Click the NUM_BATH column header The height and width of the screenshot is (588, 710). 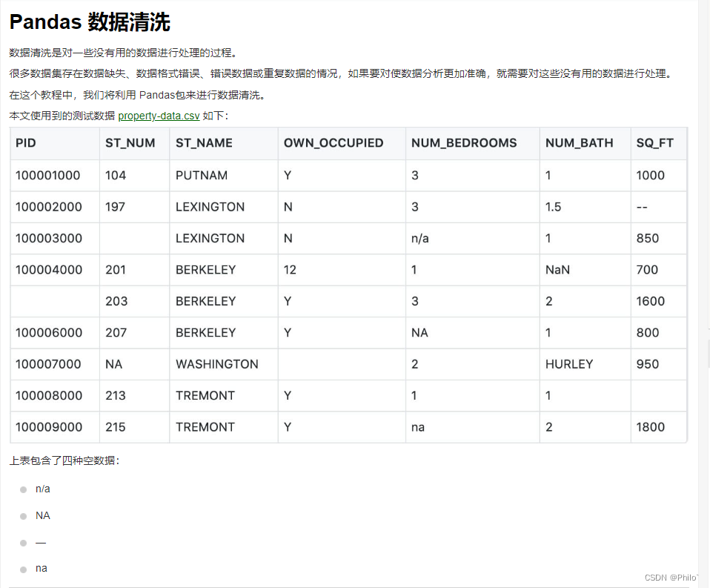coord(585,144)
